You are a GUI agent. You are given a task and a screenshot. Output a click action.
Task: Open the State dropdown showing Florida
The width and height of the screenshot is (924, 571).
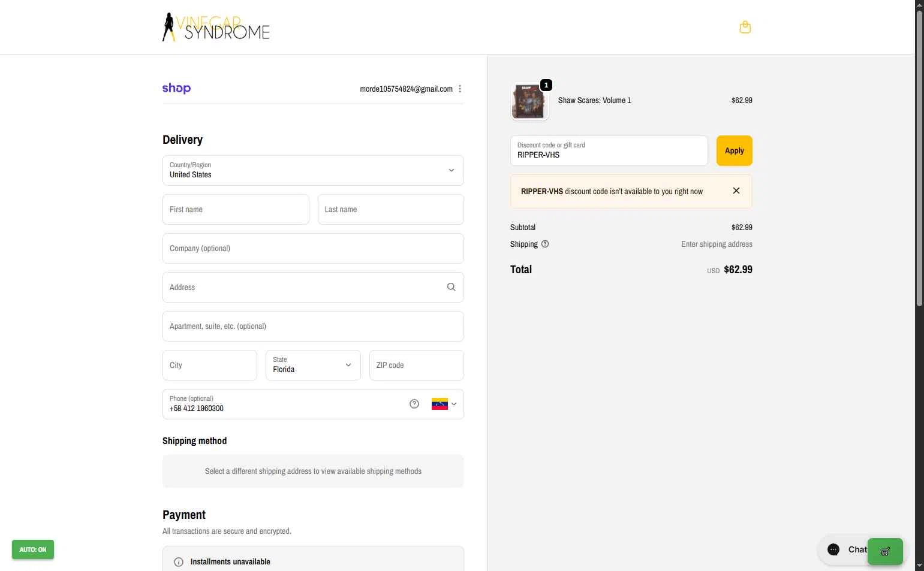pyautogui.click(x=313, y=365)
